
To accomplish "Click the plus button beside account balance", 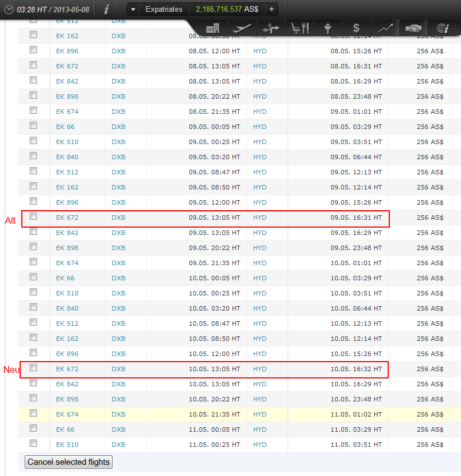I will pos(272,10).
